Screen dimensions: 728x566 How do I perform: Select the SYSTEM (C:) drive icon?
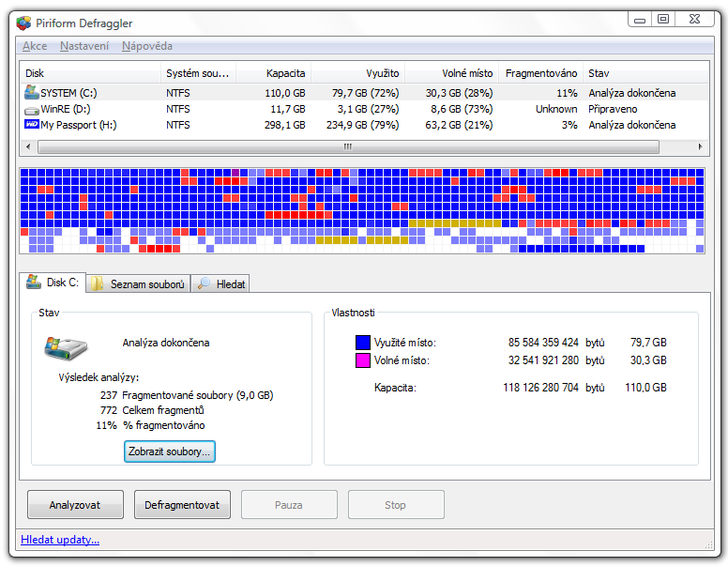32,92
